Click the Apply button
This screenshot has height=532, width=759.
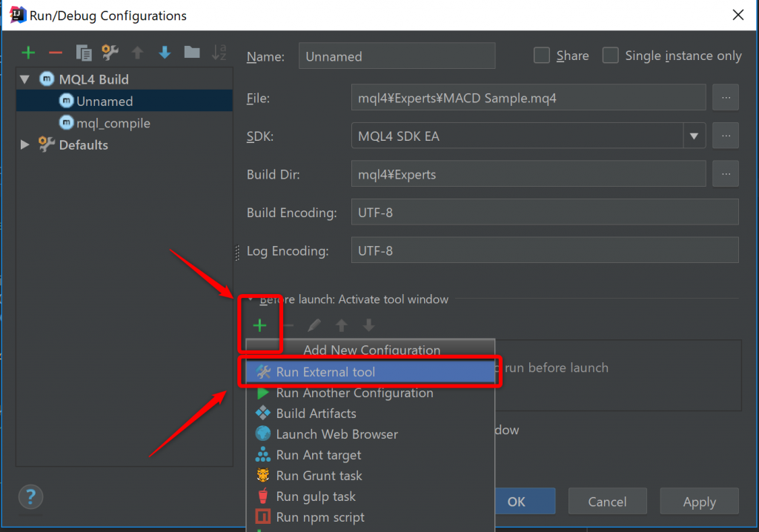(x=699, y=502)
